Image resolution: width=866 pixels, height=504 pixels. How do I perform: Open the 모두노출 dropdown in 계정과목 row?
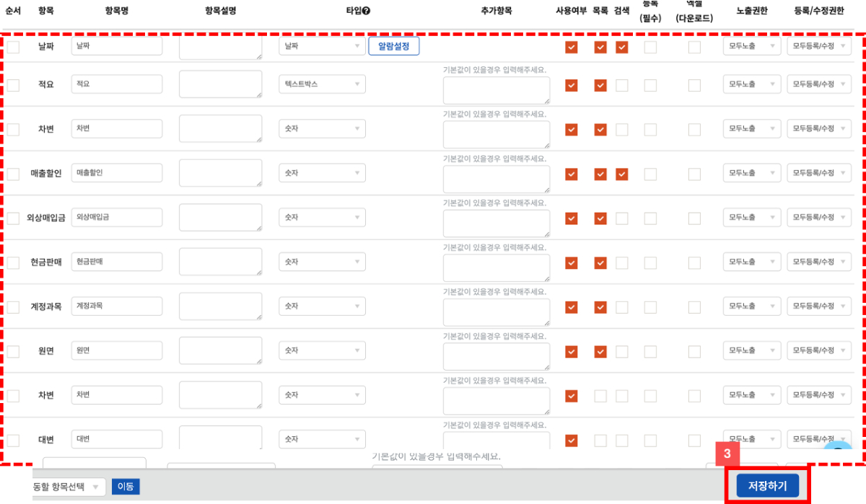[x=752, y=306]
